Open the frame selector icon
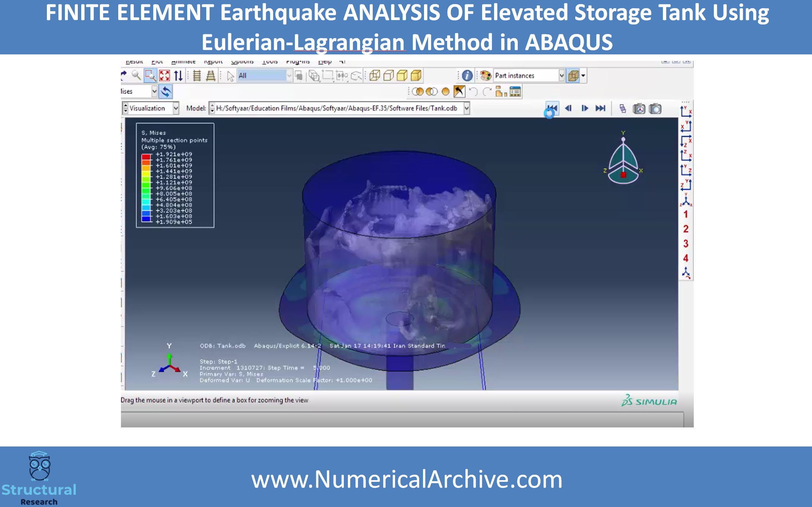812x507 pixels. 622,108
